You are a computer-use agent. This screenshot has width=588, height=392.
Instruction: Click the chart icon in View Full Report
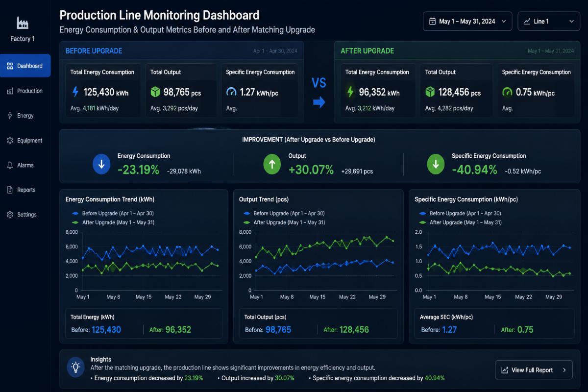click(505, 370)
